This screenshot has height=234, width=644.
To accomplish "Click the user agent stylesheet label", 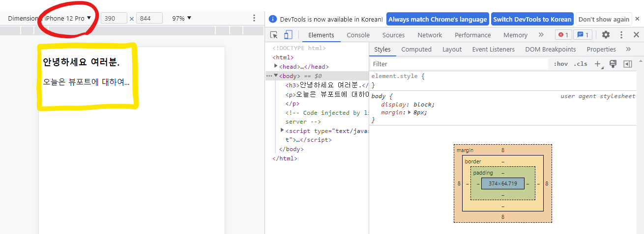I will (x=598, y=96).
